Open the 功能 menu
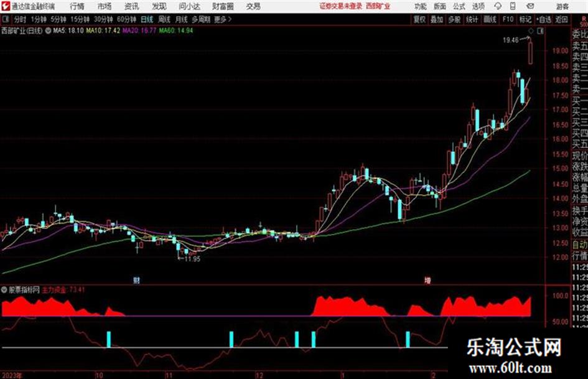 (421, 6)
